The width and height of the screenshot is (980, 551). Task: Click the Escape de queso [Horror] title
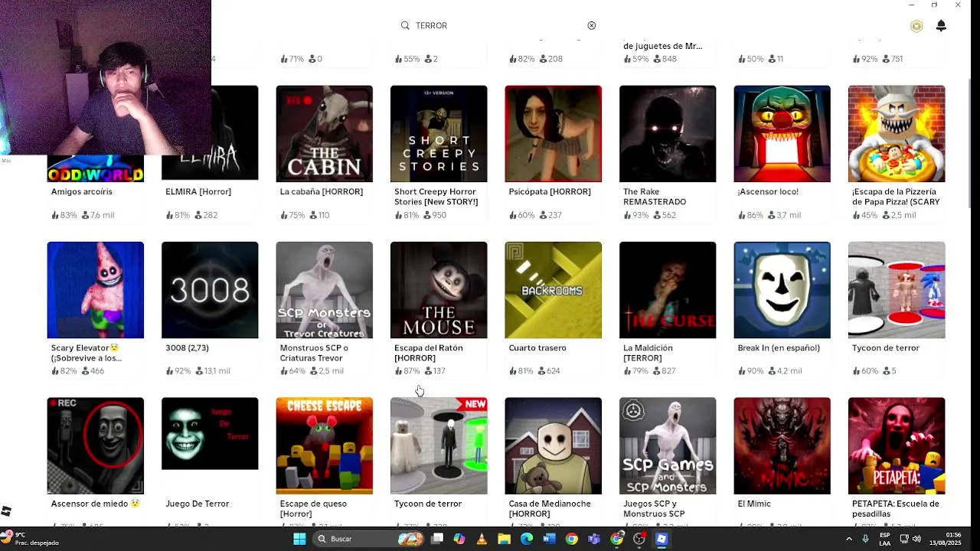313,509
